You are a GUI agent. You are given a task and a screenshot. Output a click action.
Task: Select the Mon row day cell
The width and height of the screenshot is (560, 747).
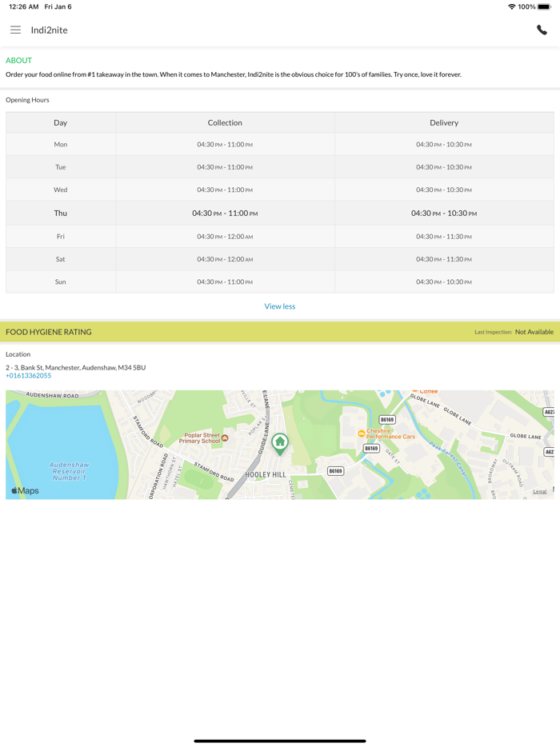point(61,144)
